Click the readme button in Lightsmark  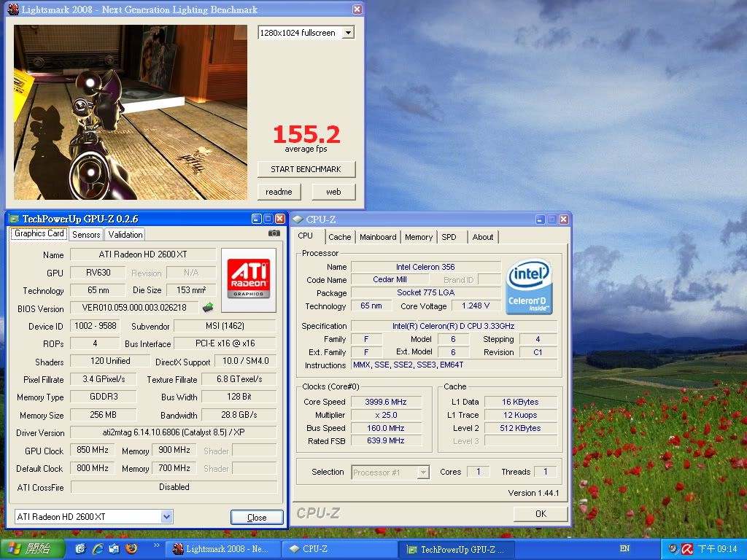coord(279,192)
